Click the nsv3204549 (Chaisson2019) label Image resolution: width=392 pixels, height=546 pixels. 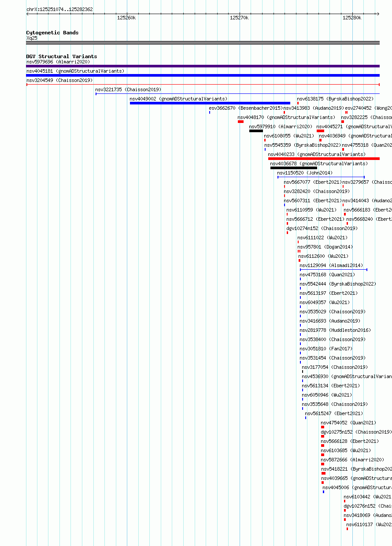click(x=59, y=80)
